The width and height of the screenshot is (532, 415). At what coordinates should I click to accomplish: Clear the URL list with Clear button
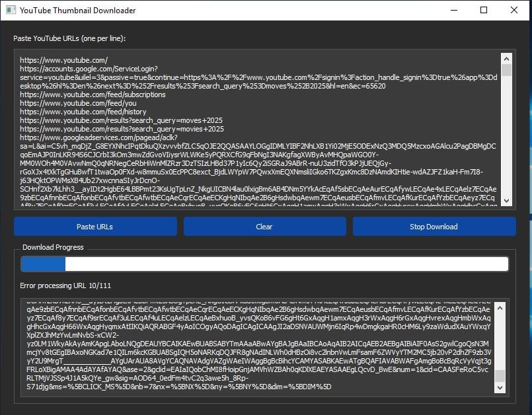[x=264, y=227]
